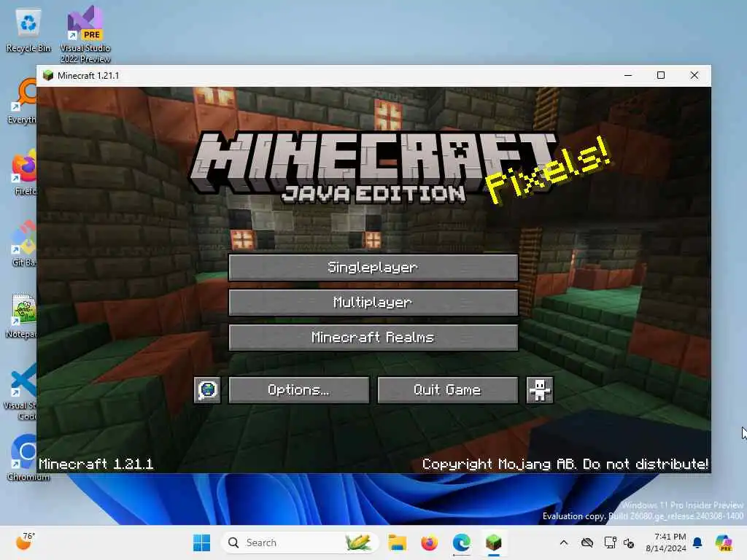Image resolution: width=747 pixels, height=560 pixels.
Task: Open the Multiplayer menu
Action: pos(373,303)
